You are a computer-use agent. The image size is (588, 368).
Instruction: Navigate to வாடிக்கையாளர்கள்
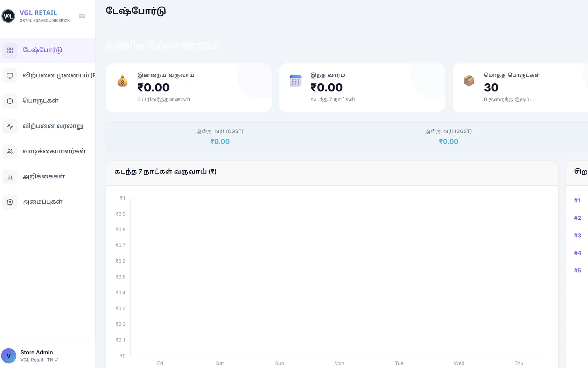48,151
